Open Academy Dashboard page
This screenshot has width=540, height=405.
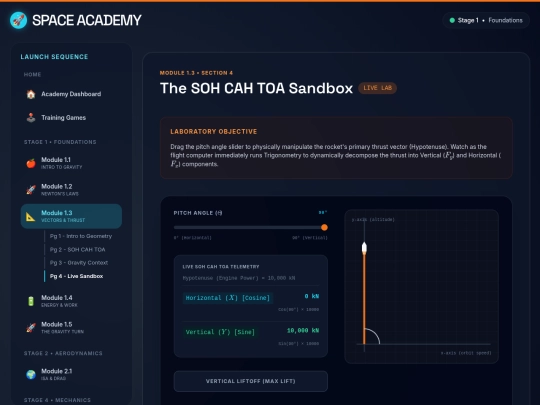point(71,94)
